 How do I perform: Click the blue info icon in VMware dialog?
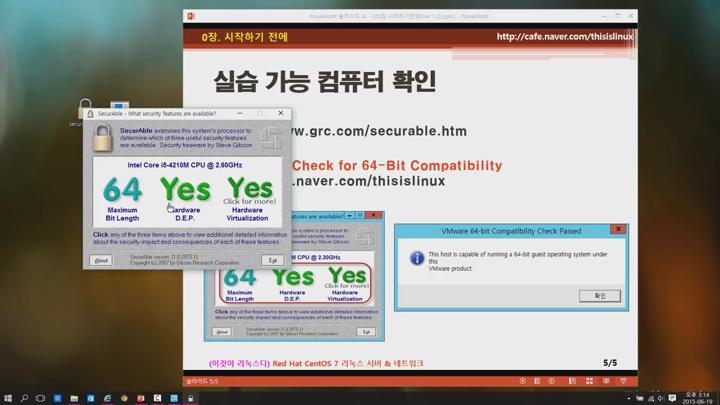click(417, 259)
